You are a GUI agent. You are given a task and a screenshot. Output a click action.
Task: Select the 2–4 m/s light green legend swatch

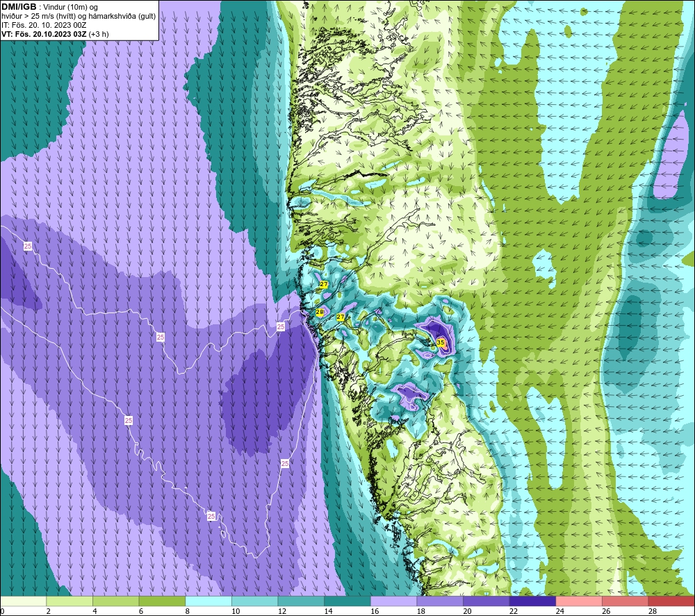tap(69, 601)
